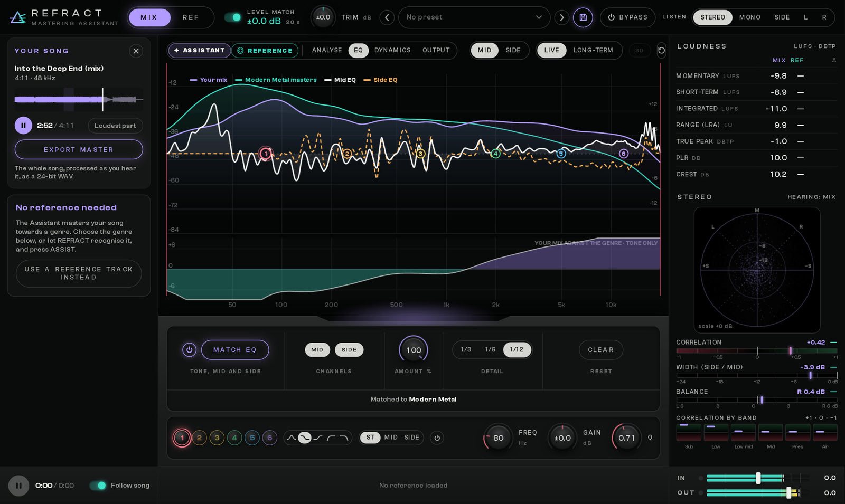Select EQ band 6 in the band selector
The image size is (845, 504).
point(269,438)
